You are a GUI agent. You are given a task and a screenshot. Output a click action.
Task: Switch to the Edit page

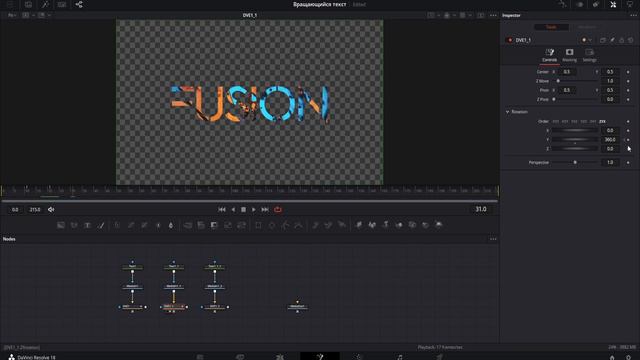[x=280, y=357]
